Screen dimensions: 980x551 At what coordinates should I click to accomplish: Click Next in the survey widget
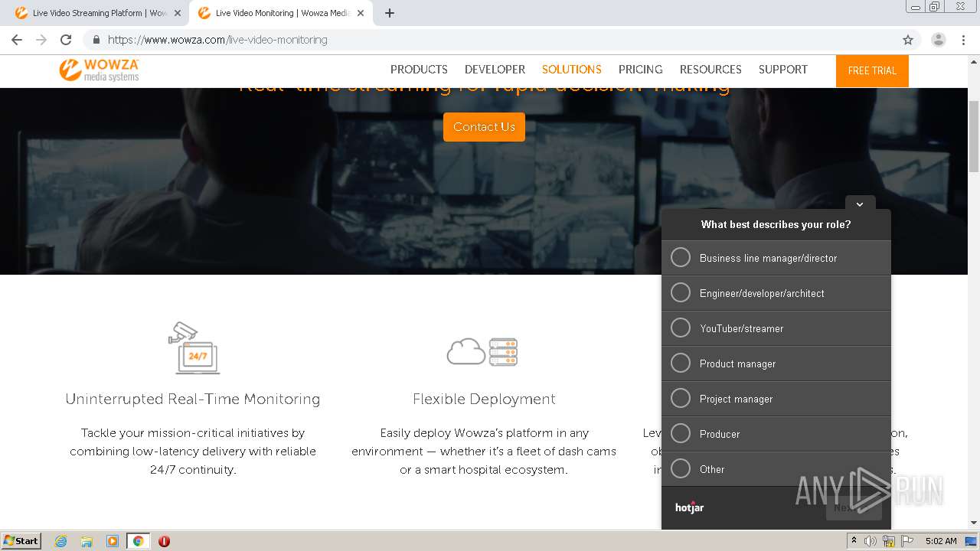point(854,507)
